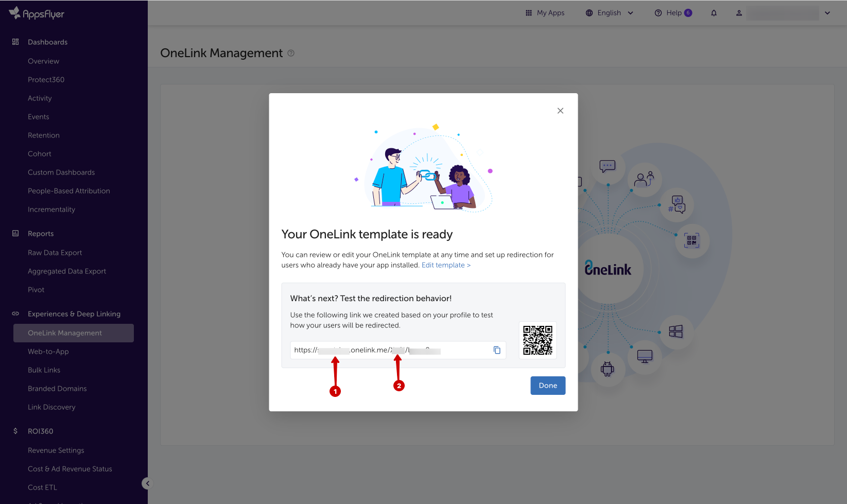The height and width of the screenshot is (504, 847).
Task: Open notifications bell
Action: click(714, 13)
